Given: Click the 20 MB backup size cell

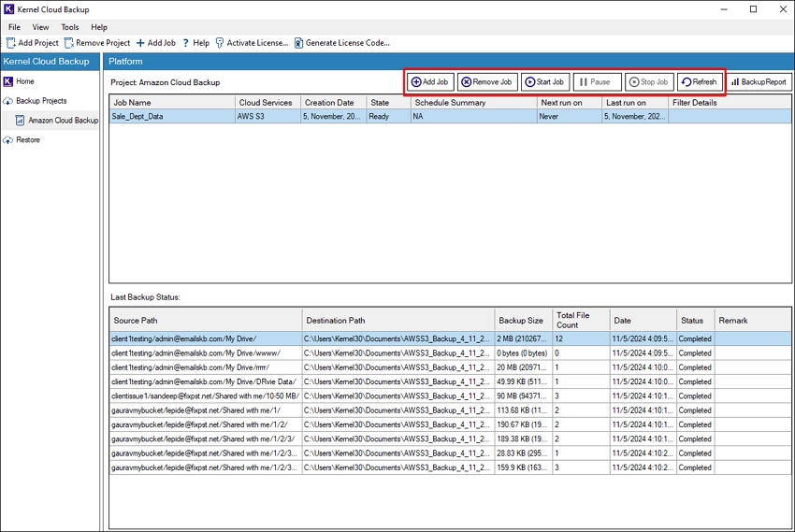Looking at the screenshot, I should 523,367.
